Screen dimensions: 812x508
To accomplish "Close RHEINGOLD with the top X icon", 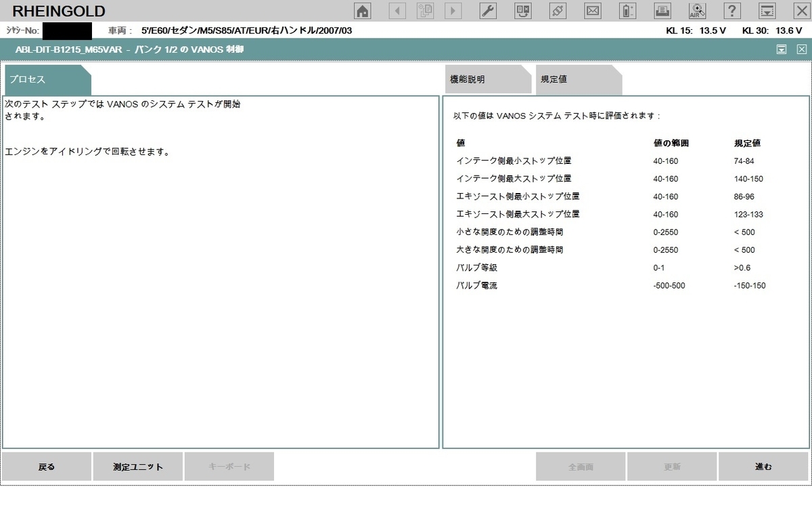I will point(801,10).
